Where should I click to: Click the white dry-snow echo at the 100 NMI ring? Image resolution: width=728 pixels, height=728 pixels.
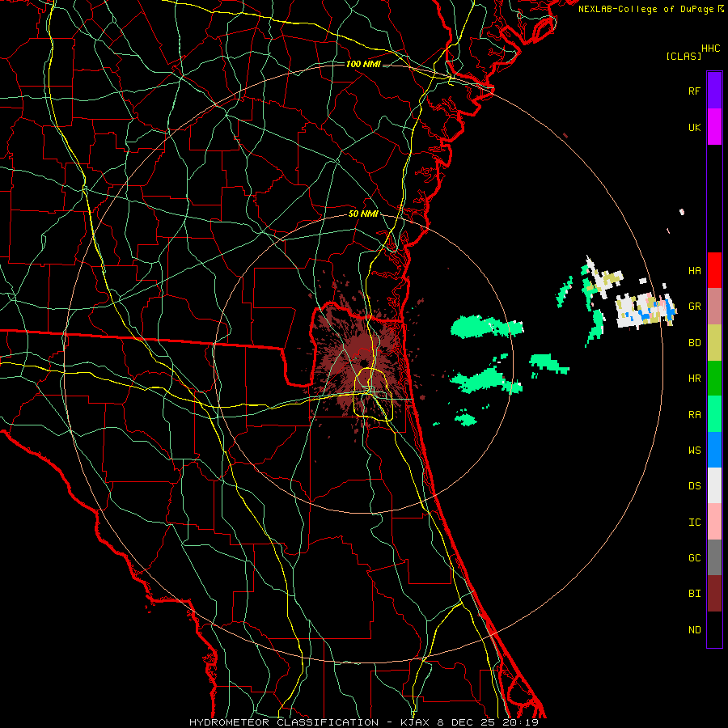[x=645, y=310]
